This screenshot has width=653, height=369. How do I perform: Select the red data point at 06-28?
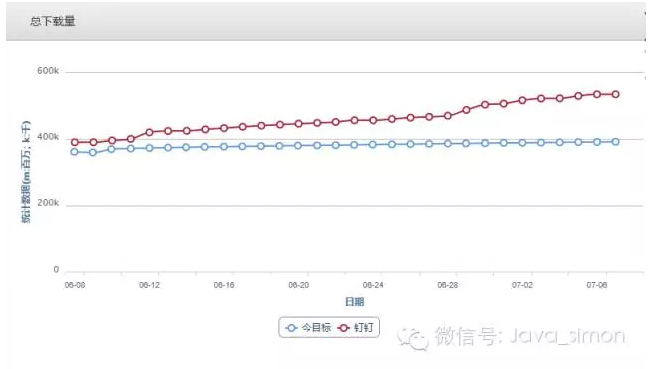coord(448,116)
